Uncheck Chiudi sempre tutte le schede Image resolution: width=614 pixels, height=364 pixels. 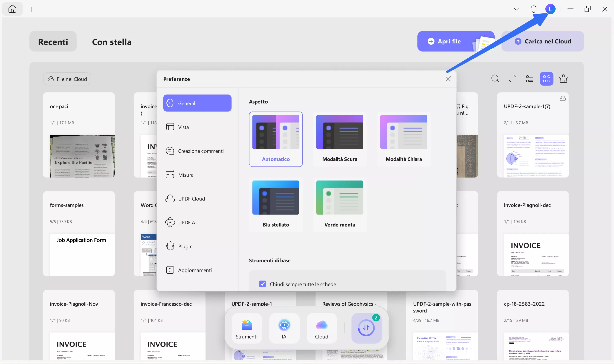[262, 284]
